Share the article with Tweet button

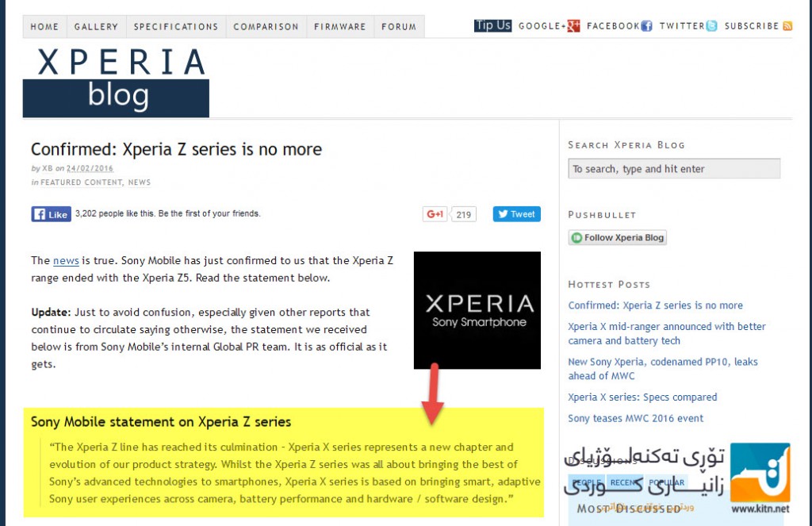[x=516, y=214]
